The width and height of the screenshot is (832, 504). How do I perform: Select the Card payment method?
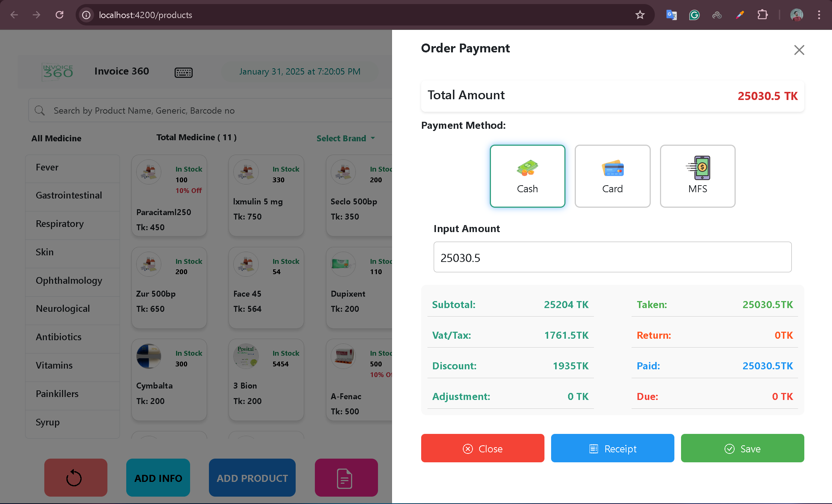(x=612, y=176)
